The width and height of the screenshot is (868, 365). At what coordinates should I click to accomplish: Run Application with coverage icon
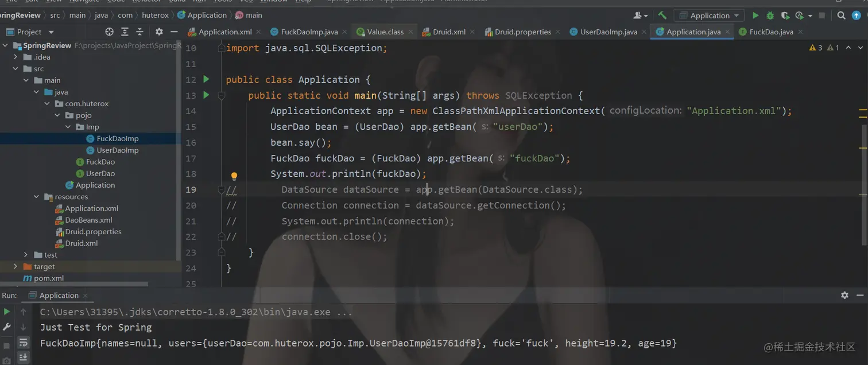785,15
